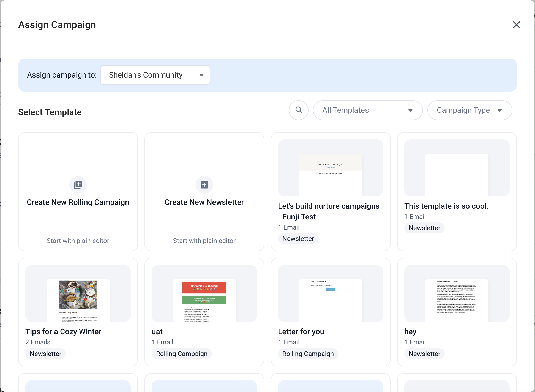Click the new newsletter plus icon
The image size is (535, 392).
pos(204,185)
